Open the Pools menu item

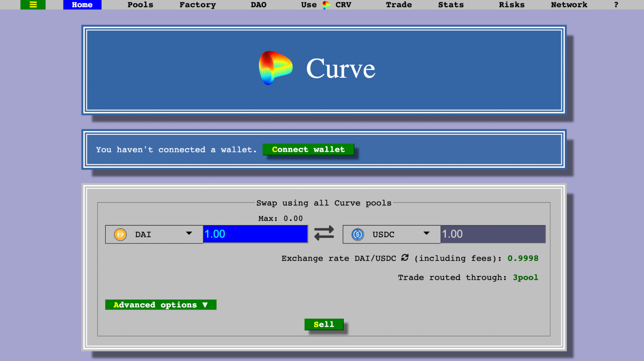[140, 5]
